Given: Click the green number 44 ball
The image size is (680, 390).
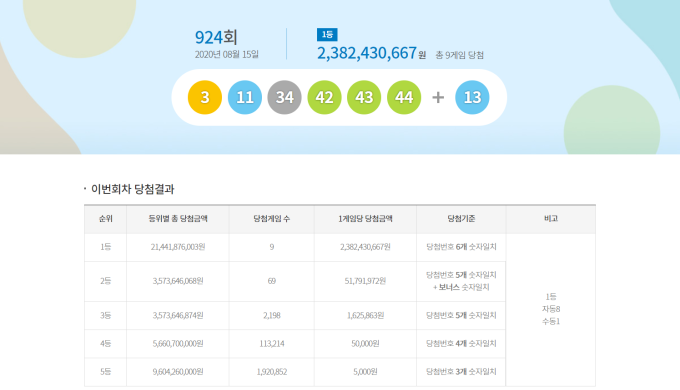Looking at the screenshot, I should pyautogui.click(x=404, y=97).
